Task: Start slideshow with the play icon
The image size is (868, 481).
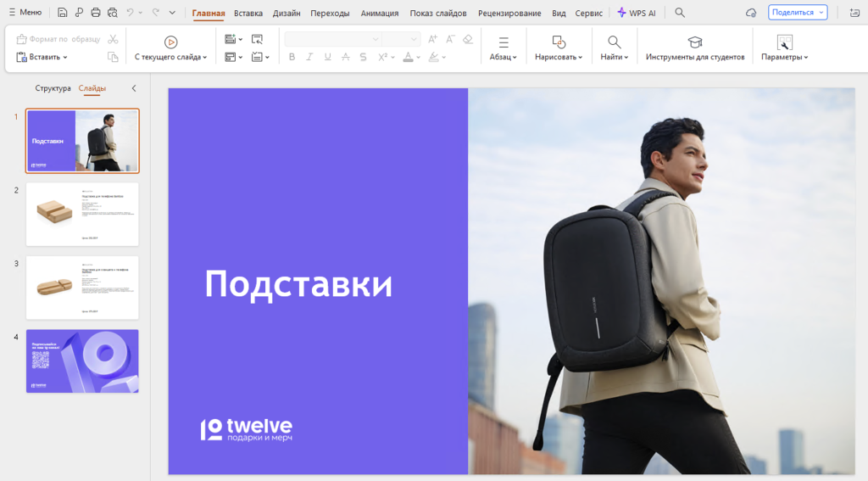Action: pos(170,42)
